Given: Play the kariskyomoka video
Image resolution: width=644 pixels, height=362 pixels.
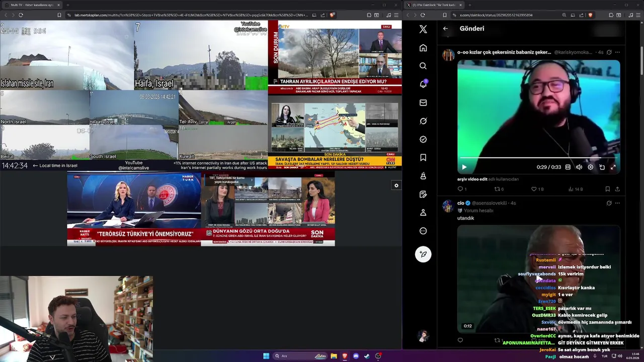Looking at the screenshot, I should 464,167.
